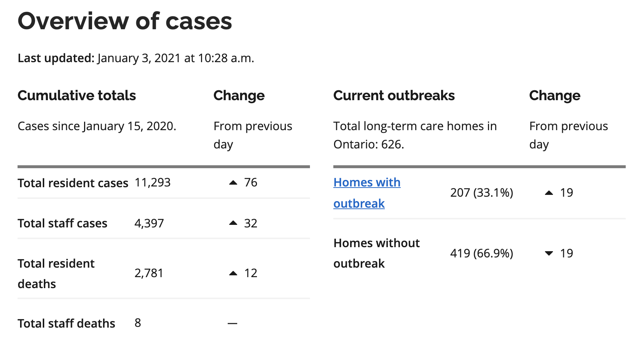Click the Homes without outbreak label

(x=376, y=253)
